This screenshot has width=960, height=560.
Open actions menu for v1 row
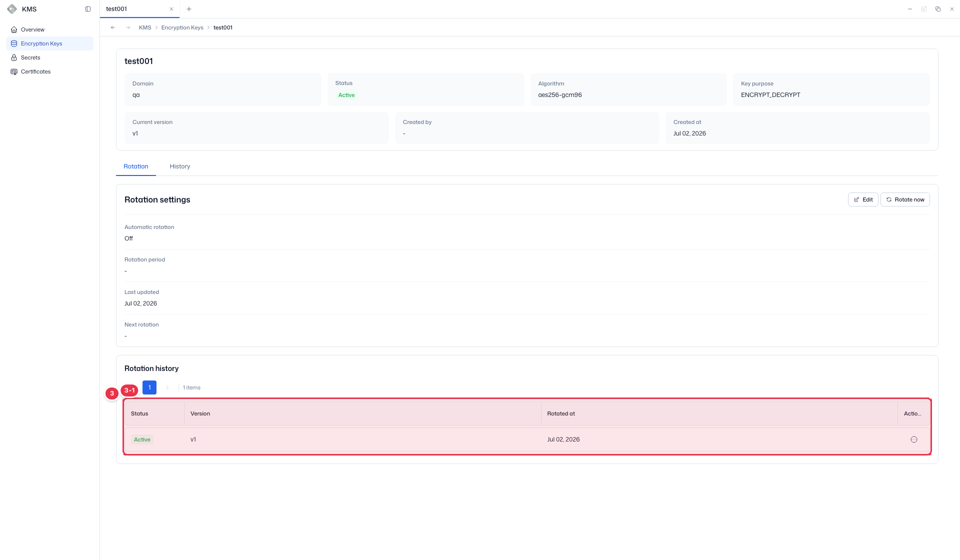(x=914, y=439)
